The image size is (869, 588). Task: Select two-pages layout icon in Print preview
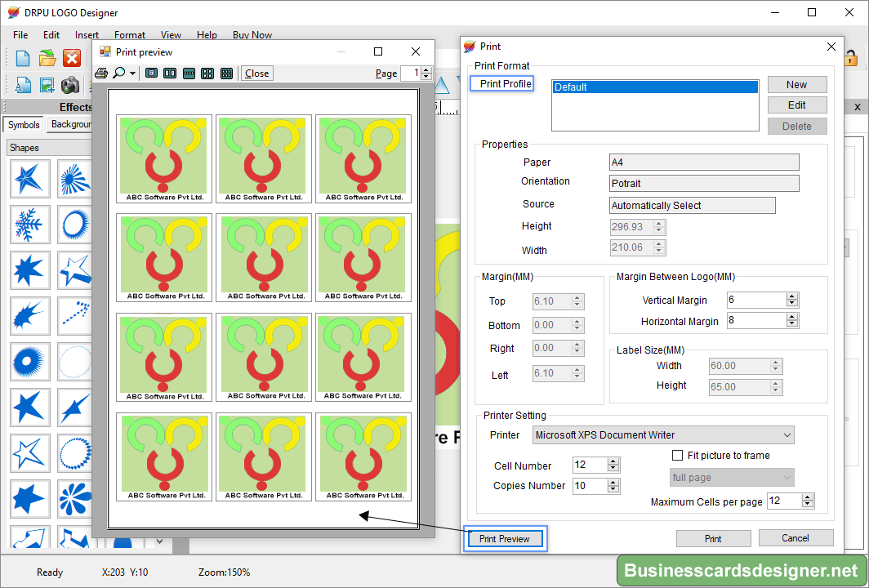[170, 73]
